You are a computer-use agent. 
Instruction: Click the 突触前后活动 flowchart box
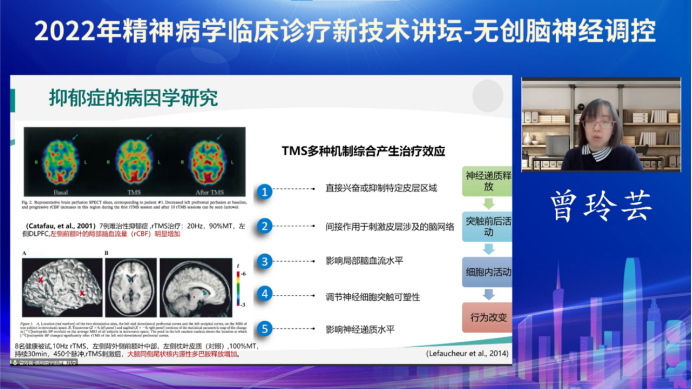tap(487, 227)
